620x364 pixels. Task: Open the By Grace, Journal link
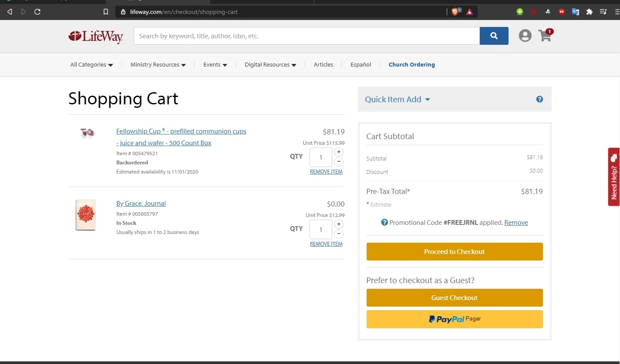click(x=141, y=203)
